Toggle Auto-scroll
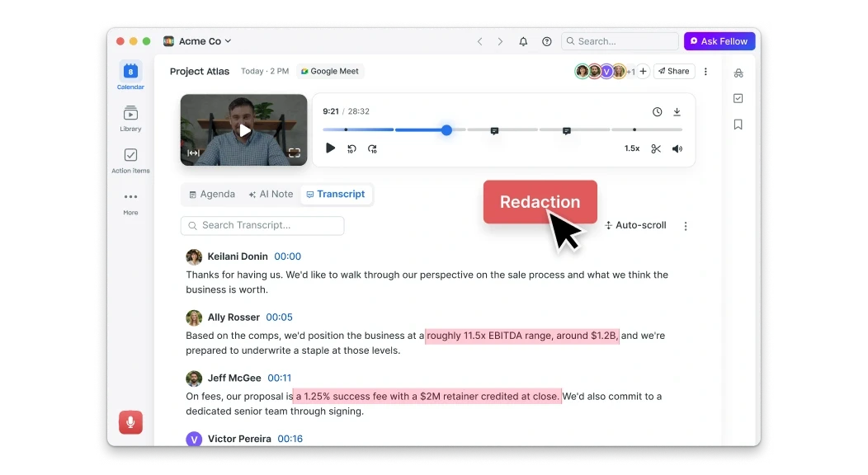The image size is (868, 475). 635,226
